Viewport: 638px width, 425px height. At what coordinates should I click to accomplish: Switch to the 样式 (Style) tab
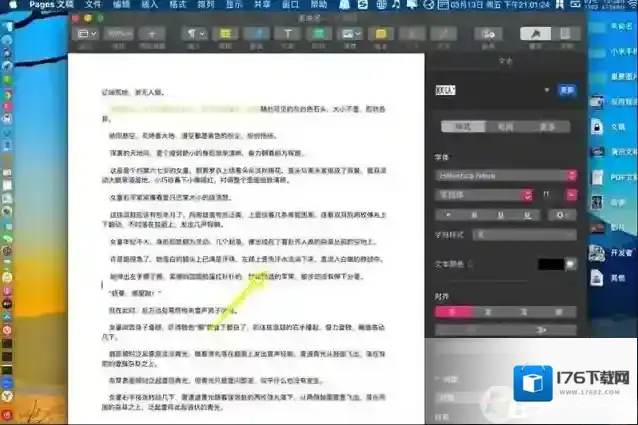[x=463, y=127]
